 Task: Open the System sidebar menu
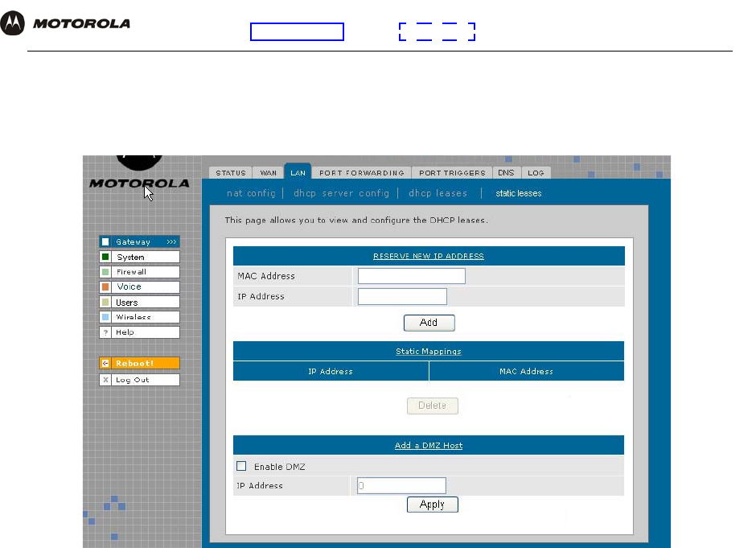(x=139, y=257)
